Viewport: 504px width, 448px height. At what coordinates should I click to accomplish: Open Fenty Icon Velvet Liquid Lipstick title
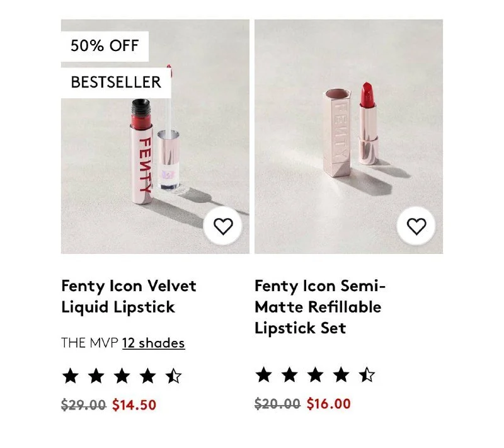pyautogui.click(x=129, y=296)
